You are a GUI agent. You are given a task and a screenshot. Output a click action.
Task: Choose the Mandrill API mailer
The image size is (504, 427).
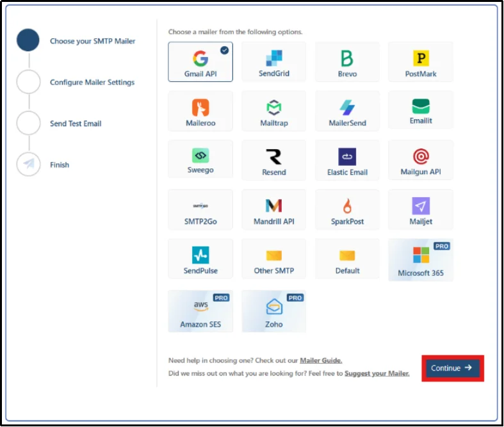click(274, 209)
